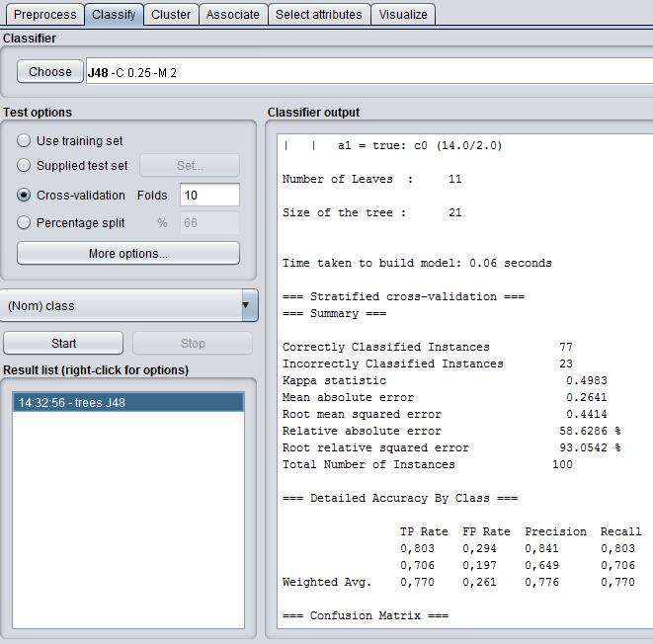
Task: Click the Correctly Classified Instances line
Action: 428,347
